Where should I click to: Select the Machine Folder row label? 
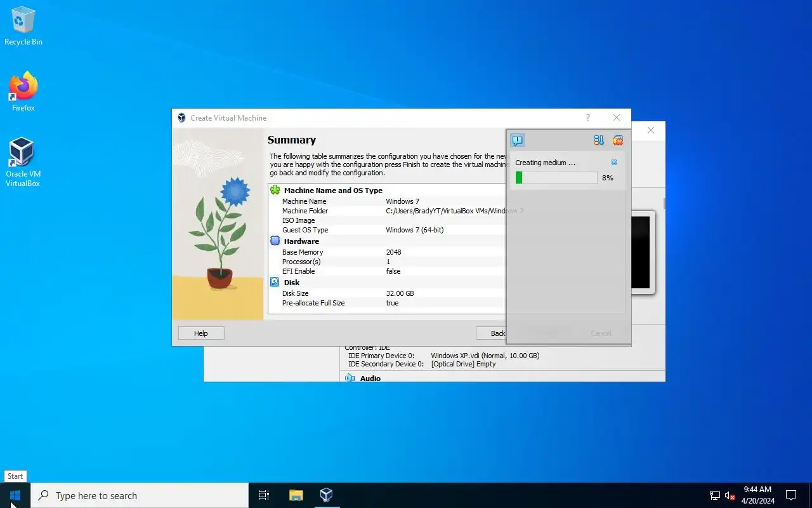click(x=305, y=211)
